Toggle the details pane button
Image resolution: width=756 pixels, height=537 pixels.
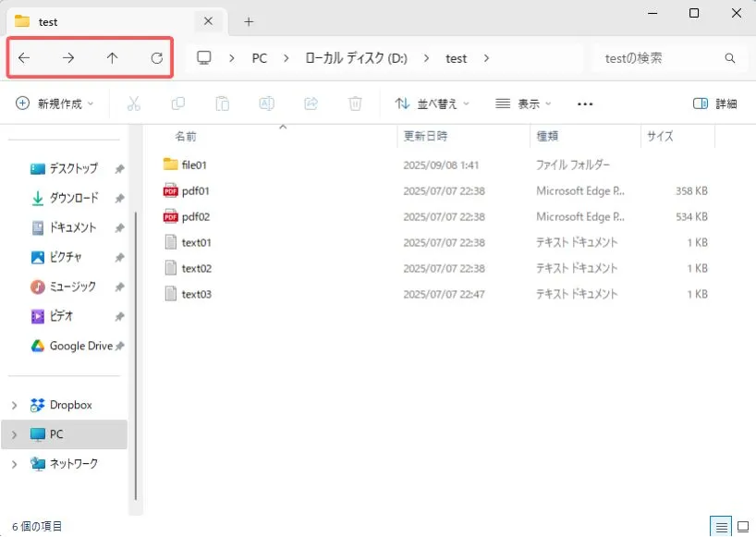[x=714, y=104]
